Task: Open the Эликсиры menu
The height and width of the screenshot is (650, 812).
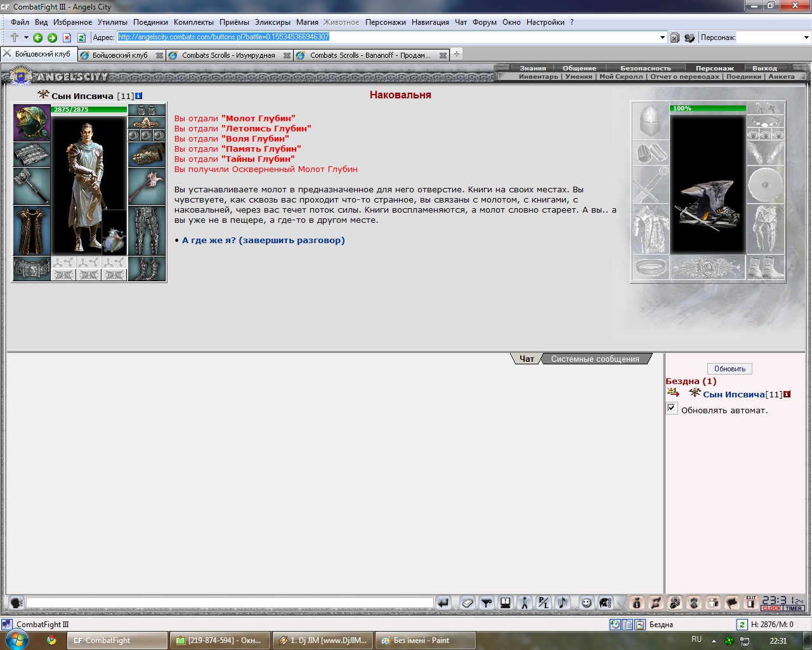Action: click(x=273, y=22)
